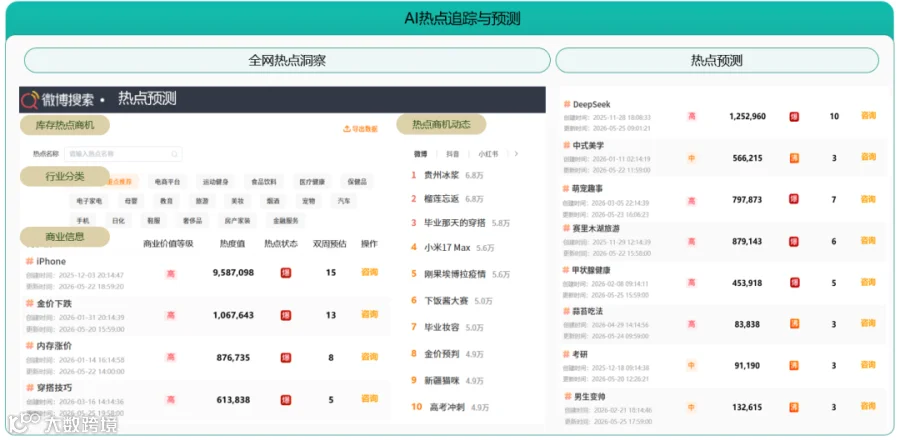Image resolution: width=900 pixels, height=441 pixels.
Task: Click the 高 value-level tag in iPhone row
Action: pos(170,274)
